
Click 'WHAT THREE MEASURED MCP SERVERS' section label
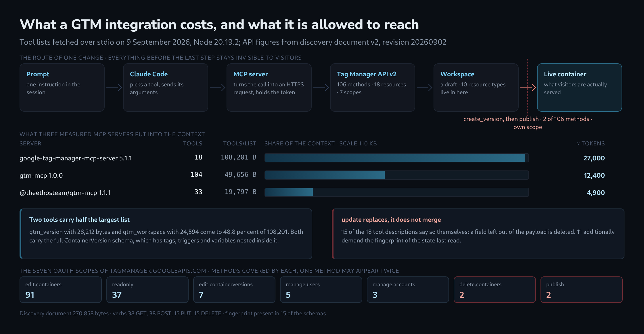(112, 134)
